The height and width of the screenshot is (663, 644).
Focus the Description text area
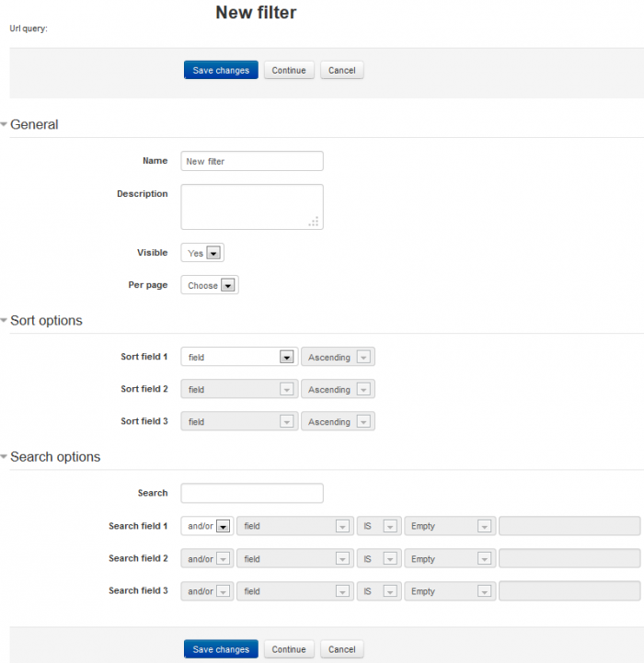[x=252, y=207]
